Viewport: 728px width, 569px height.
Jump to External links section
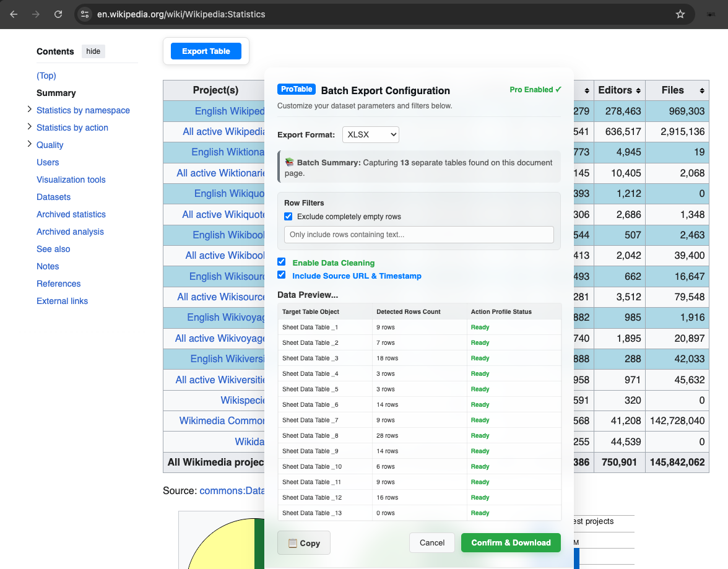[62, 301]
